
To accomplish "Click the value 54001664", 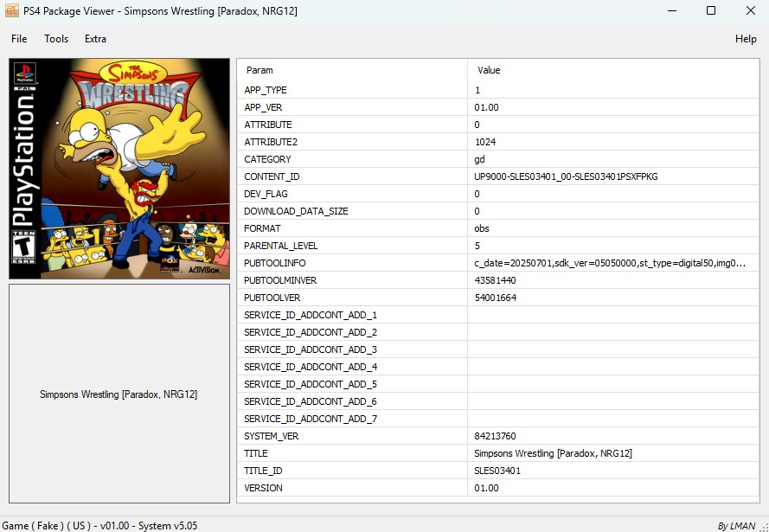I will pos(496,298).
